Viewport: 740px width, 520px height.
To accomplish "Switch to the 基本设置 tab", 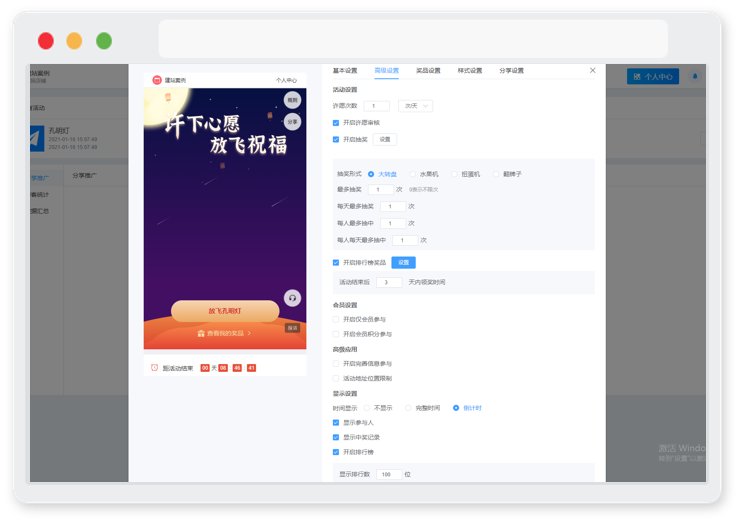I will tap(345, 70).
